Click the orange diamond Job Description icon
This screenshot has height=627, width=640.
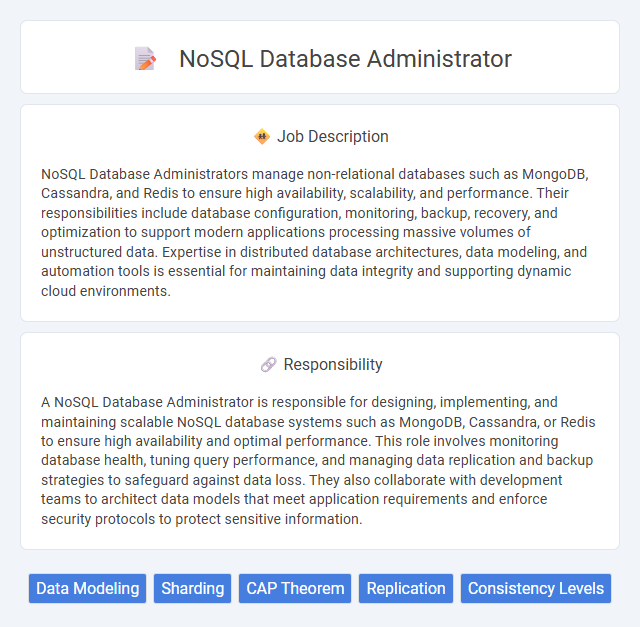click(x=262, y=136)
